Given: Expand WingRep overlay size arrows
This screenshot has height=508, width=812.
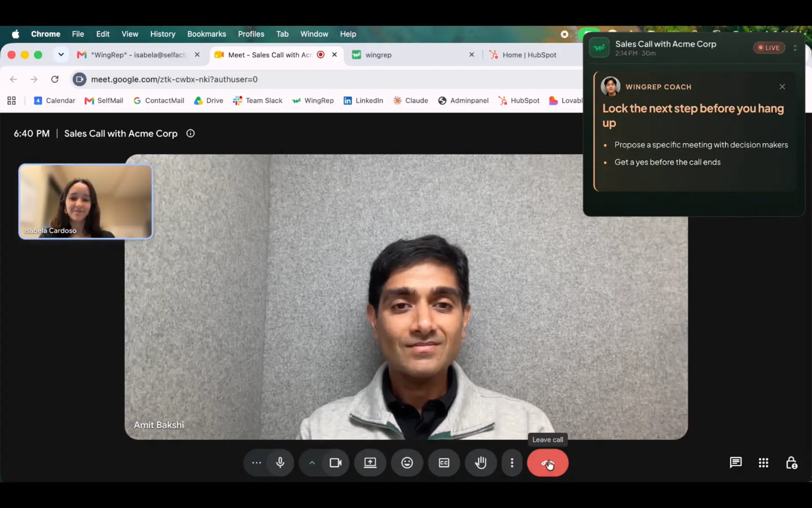Looking at the screenshot, I should pos(795,48).
